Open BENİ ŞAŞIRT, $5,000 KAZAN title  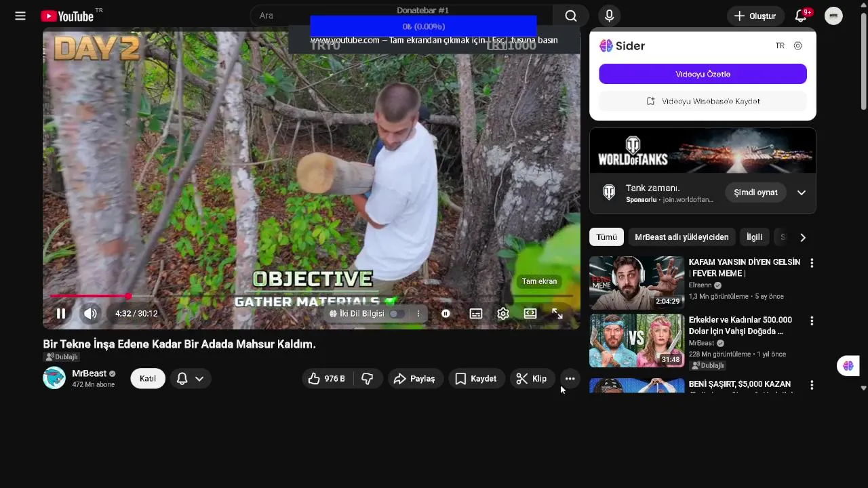pyautogui.click(x=740, y=384)
